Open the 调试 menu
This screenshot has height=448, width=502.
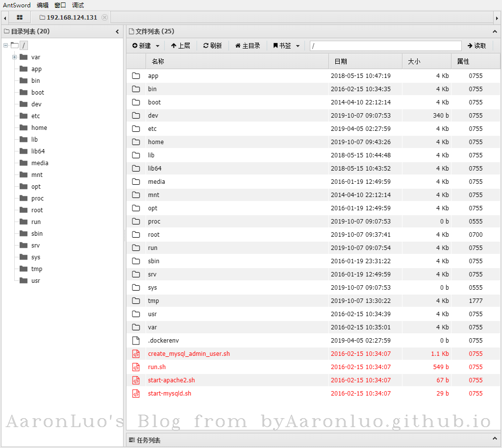pyautogui.click(x=78, y=5)
